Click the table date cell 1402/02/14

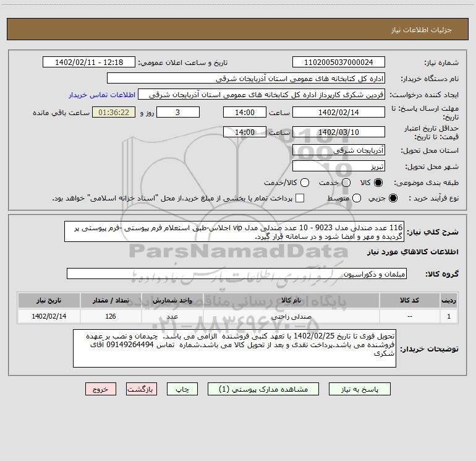click(49, 316)
